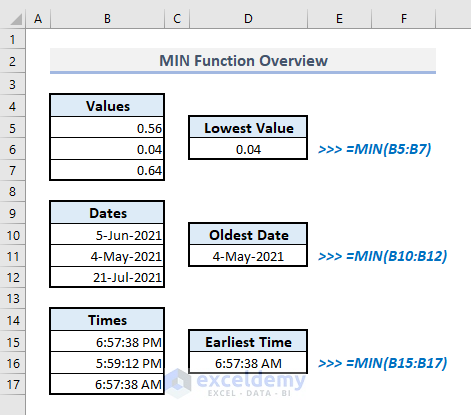Select row 1 header

13,40
